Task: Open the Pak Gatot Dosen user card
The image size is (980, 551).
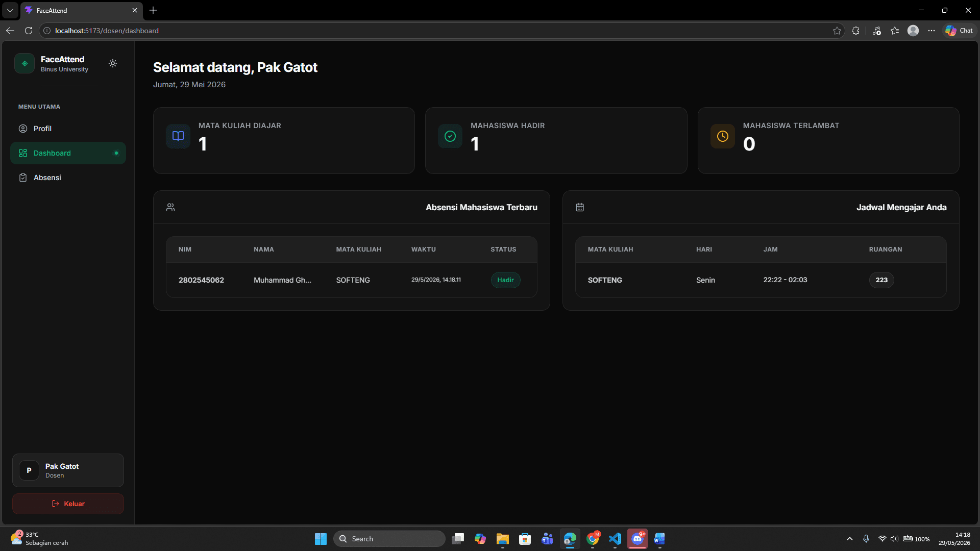Action: pyautogui.click(x=68, y=470)
